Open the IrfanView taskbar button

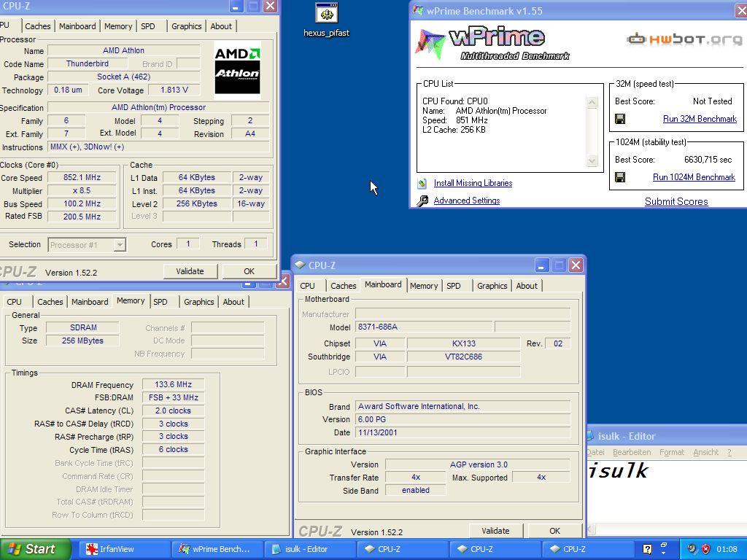[122, 549]
